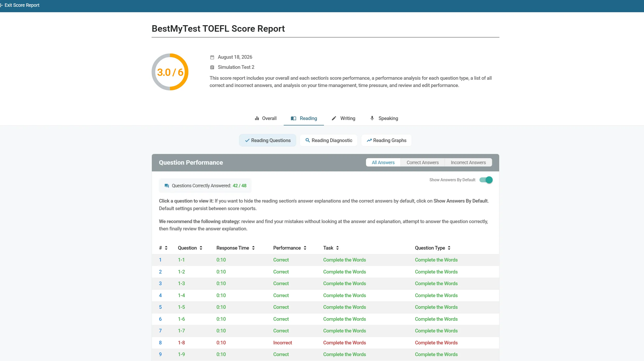Select the Reading tab
Viewport: 644px width, 361px height.
(x=304, y=118)
